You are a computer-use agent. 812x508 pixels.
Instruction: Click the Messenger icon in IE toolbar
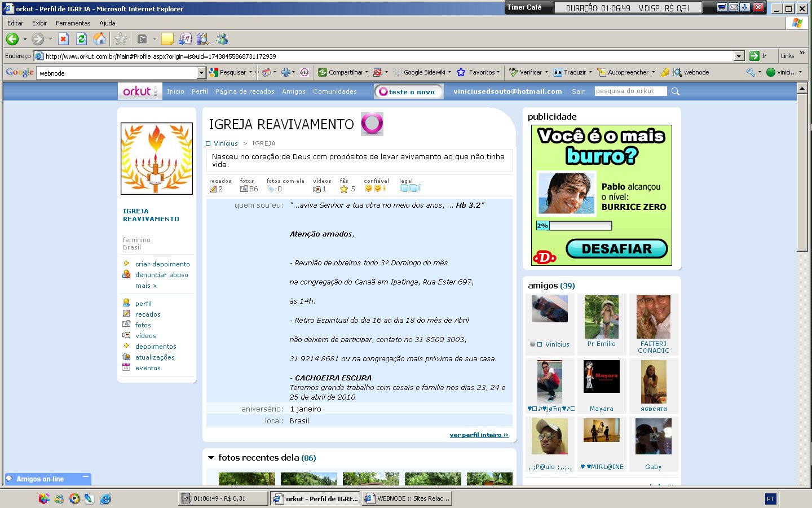222,39
